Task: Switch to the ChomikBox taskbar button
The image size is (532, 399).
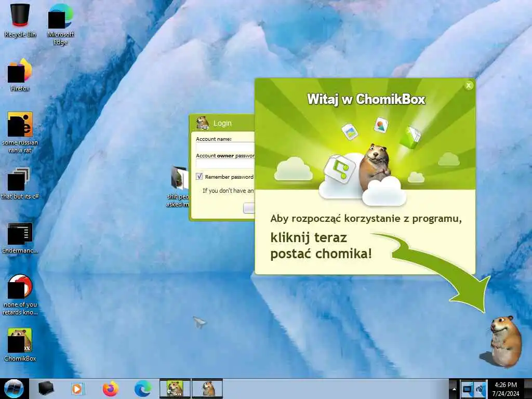Action: click(175, 389)
